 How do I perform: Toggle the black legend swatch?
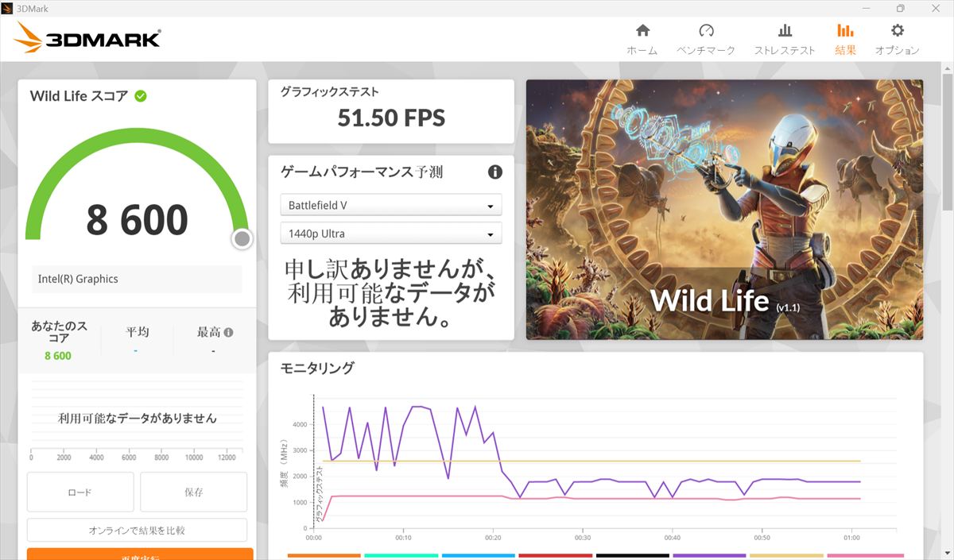click(x=632, y=556)
